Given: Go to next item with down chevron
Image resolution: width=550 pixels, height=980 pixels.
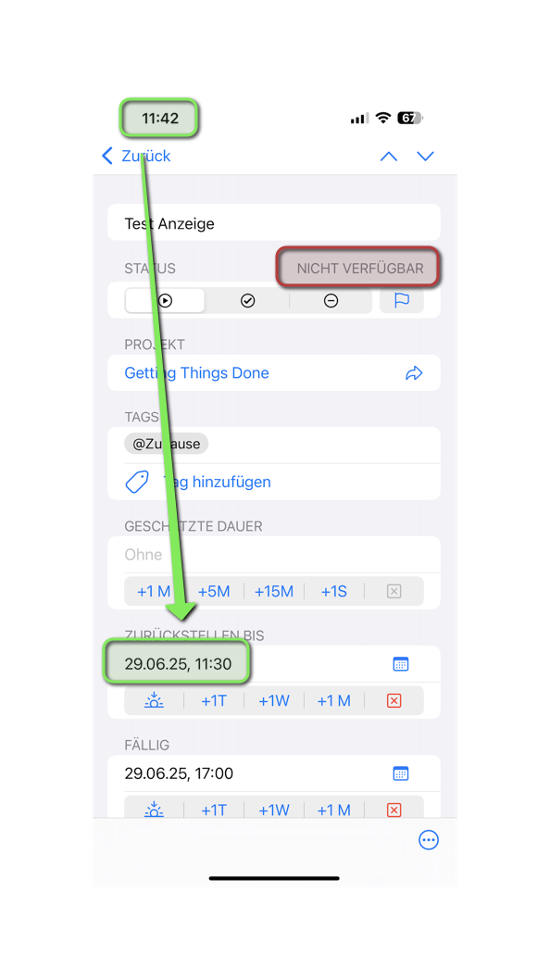Looking at the screenshot, I should pyautogui.click(x=426, y=157).
